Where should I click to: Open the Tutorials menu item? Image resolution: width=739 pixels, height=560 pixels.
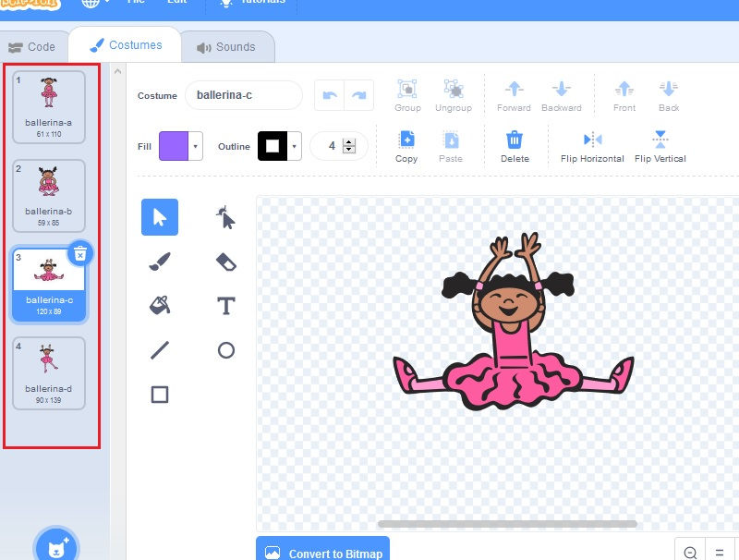(252, 3)
